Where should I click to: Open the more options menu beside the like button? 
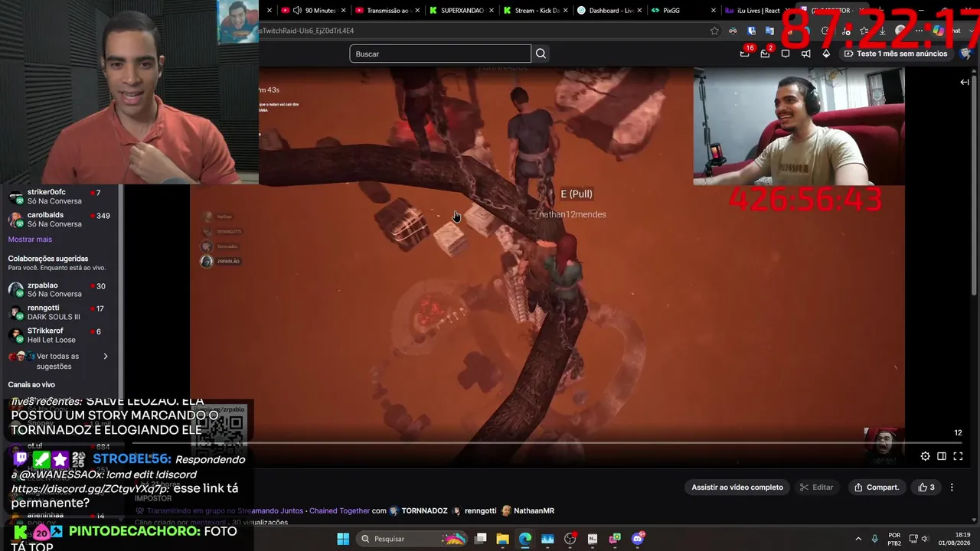tap(952, 487)
